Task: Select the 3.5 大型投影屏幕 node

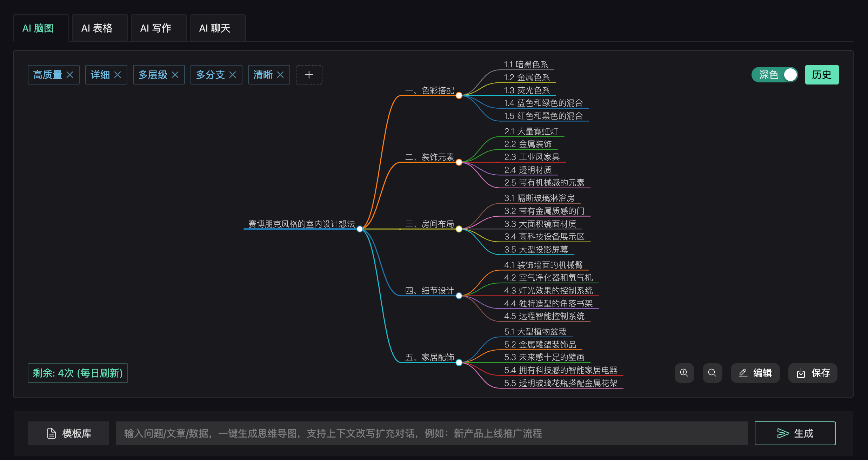Action: pos(536,250)
